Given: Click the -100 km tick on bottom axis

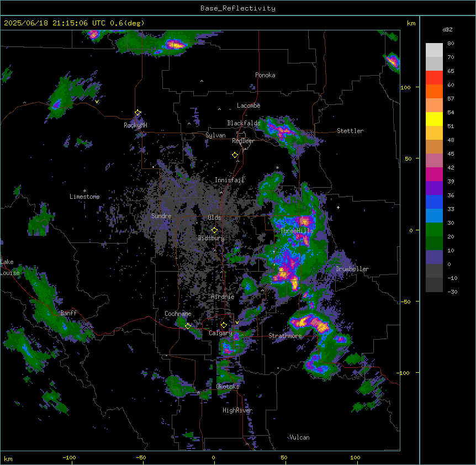Looking at the screenshot, I should tap(69, 457).
